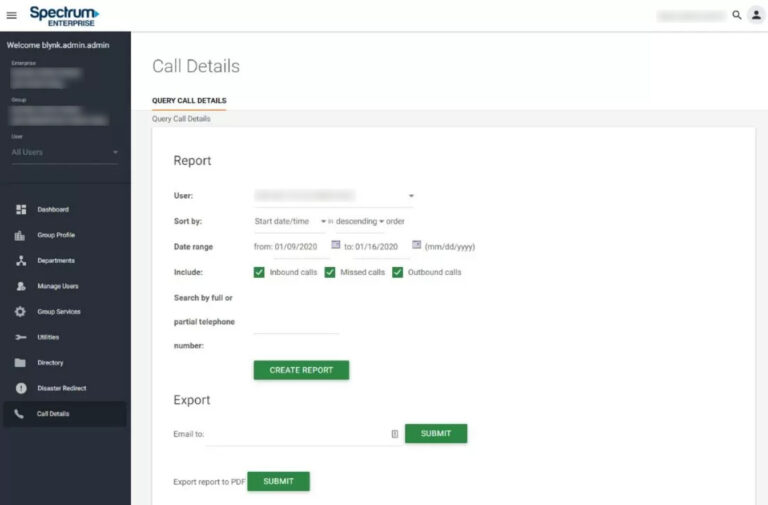This screenshot has width=768, height=505.
Task: Expand the All Users sidebar dropdown
Action: [65, 152]
